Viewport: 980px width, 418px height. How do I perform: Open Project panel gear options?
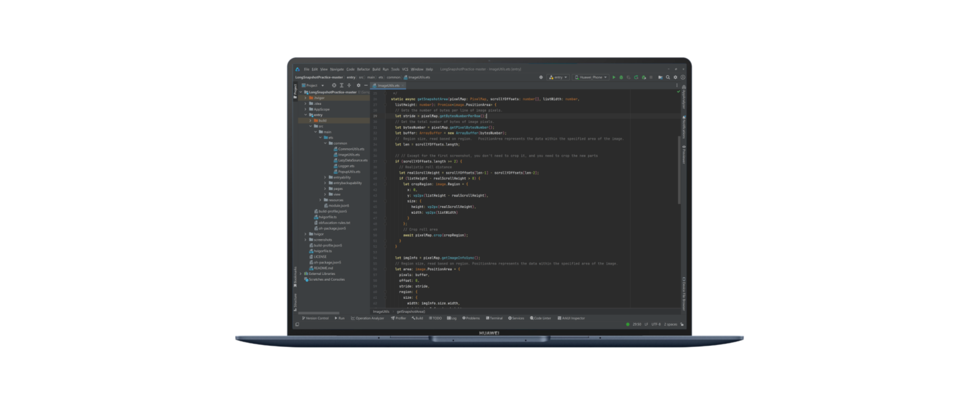[358, 86]
